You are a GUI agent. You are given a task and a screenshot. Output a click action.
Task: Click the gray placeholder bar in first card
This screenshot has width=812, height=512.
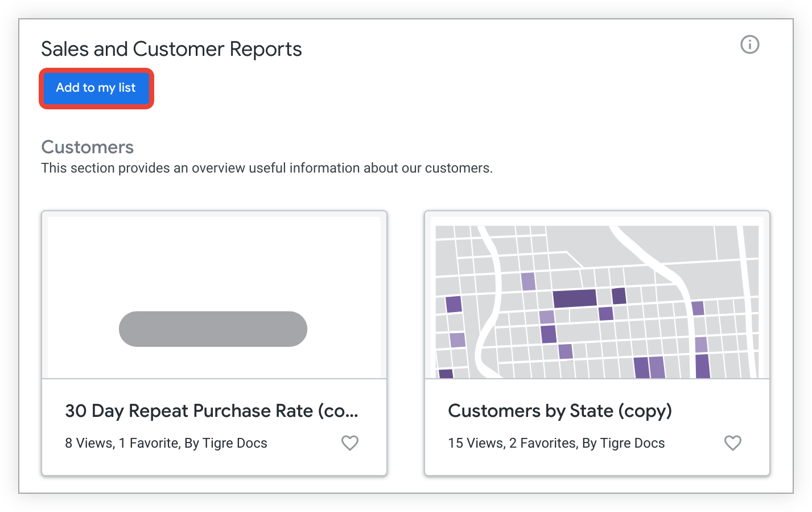tap(213, 329)
